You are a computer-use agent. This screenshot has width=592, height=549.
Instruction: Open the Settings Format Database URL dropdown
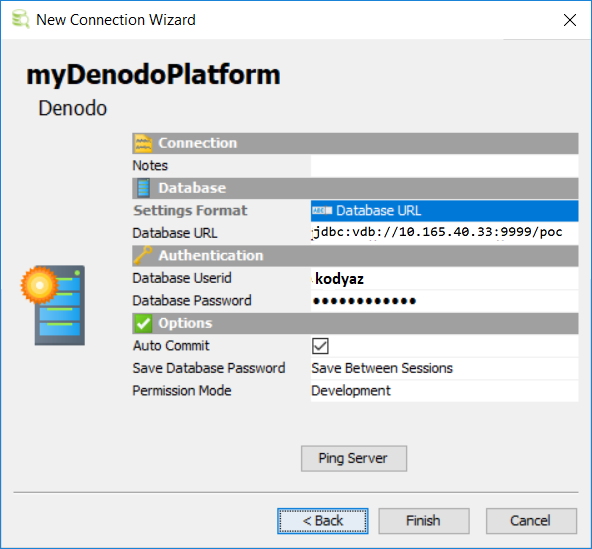pos(444,211)
